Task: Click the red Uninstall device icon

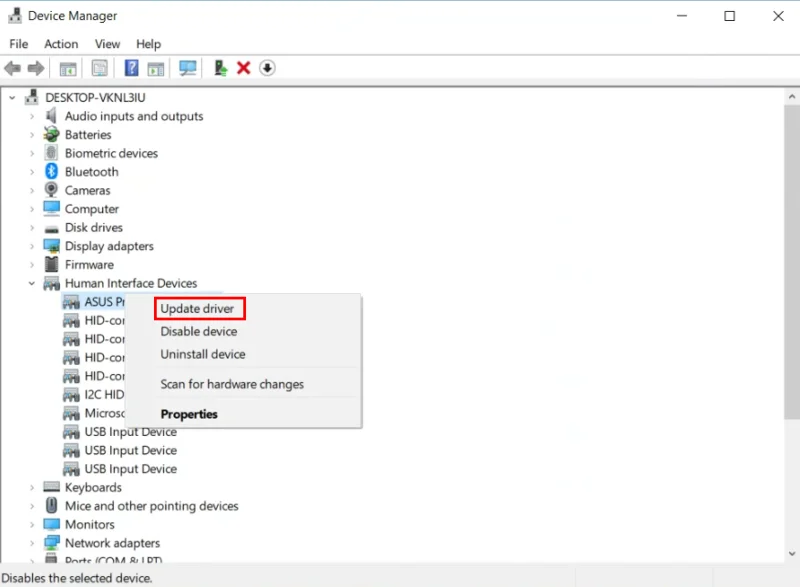Action: (244, 68)
